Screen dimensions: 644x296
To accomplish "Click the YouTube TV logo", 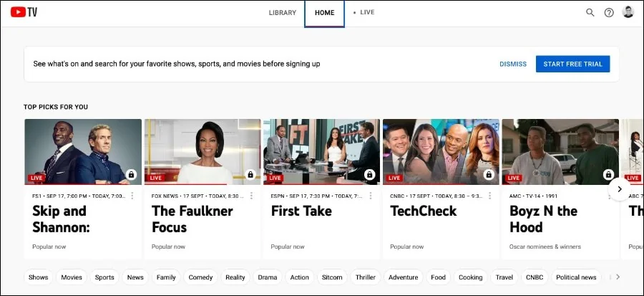I will pos(24,12).
